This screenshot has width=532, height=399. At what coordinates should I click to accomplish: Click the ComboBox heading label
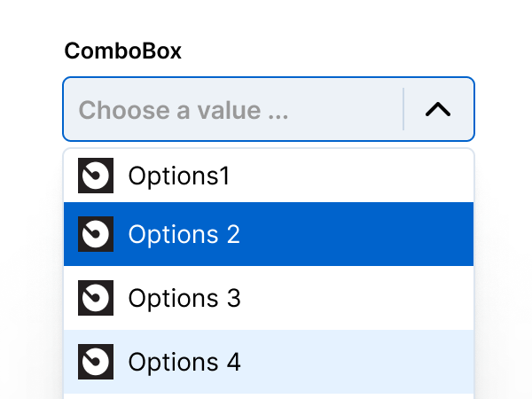coord(122,51)
